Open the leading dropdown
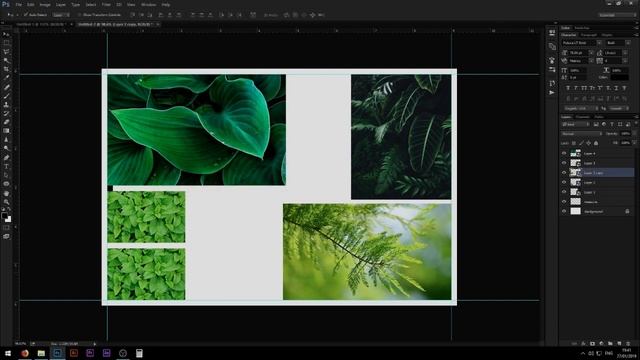The image size is (640, 360). (x=625, y=53)
